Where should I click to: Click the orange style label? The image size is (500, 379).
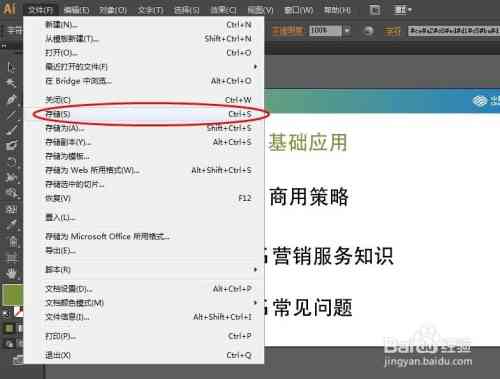pyautogui.click(x=392, y=31)
